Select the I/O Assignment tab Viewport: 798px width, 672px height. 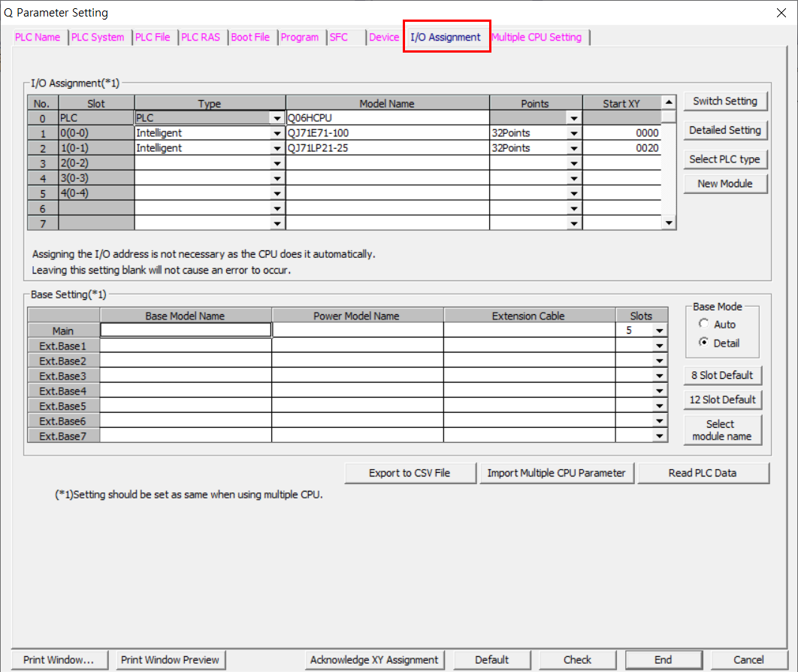pyautogui.click(x=446, y=37)
